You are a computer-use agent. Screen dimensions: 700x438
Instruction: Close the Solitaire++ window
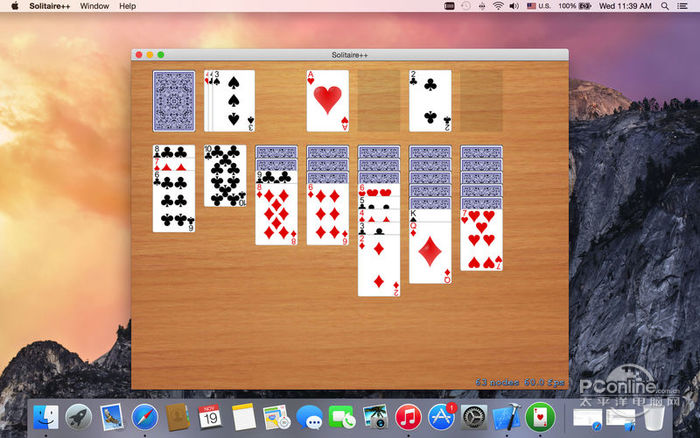139,54
